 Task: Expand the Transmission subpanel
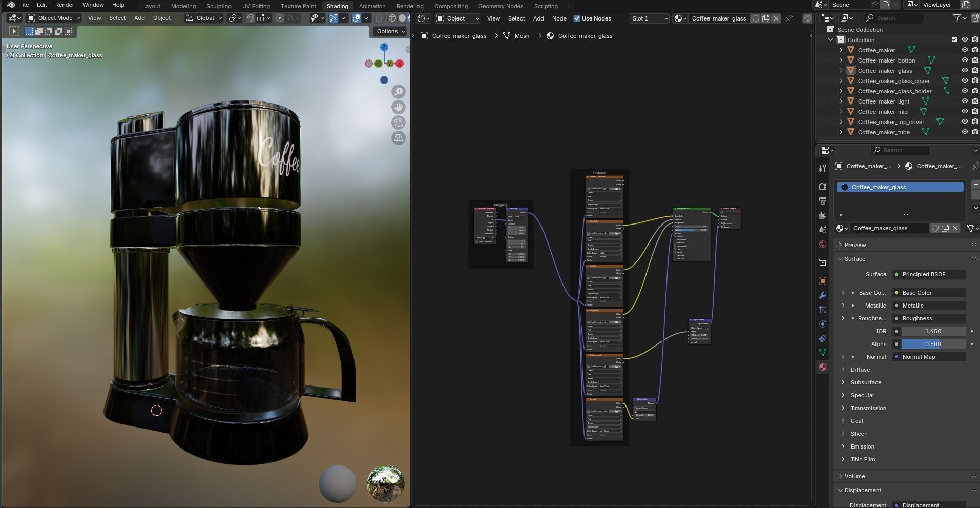pos(843,408)
